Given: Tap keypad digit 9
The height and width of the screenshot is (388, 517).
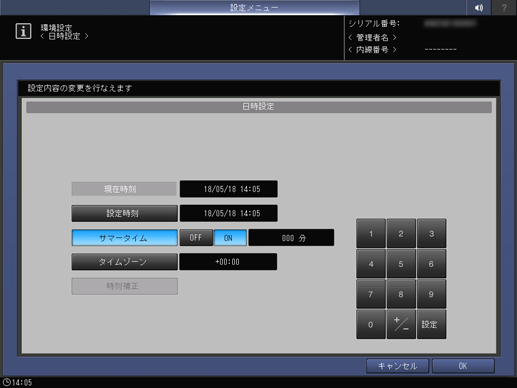Looking at the screenshot, I should click(x=431, y=294).
